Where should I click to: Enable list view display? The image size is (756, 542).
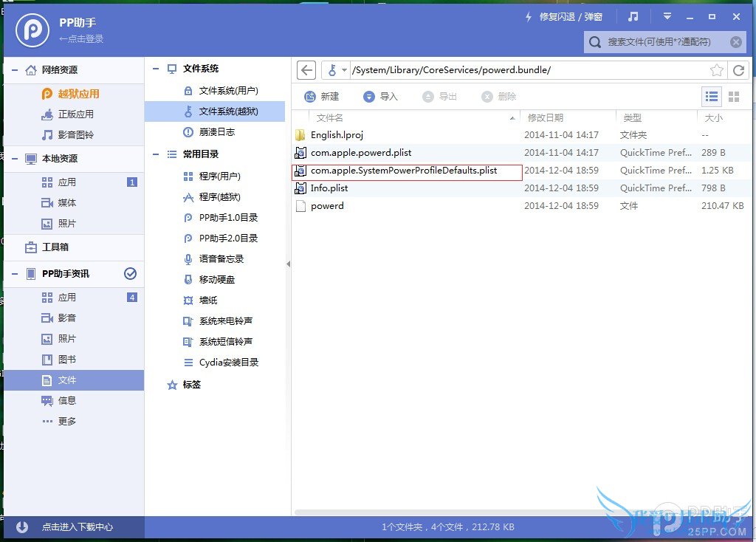[712, 96]
